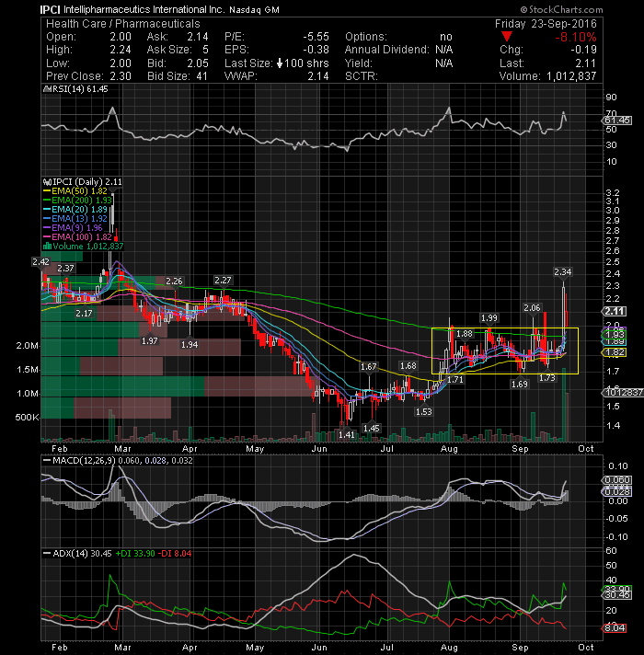
Task: Click the dash marker before ADX(14)
Action: tap(47, 553)
